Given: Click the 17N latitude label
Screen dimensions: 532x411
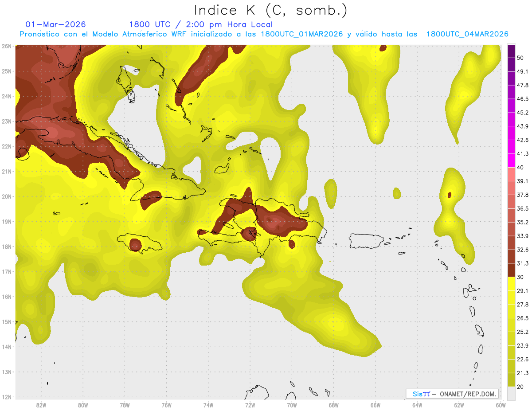Looking at the screenshot, I should coord(7,272).
